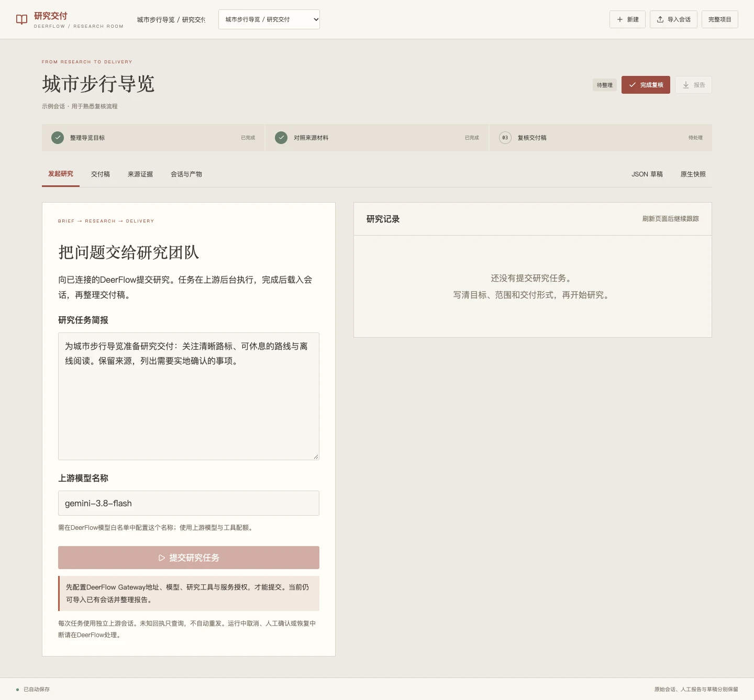This screenshot has width=754, height=700.
Task: Click the breadcrumb 城市步行导览 / 研究交付 text
Action: 171,19
